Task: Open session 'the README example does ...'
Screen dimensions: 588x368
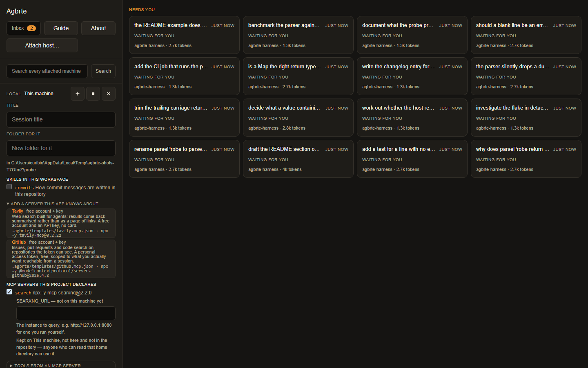Action: coord(184,35)
